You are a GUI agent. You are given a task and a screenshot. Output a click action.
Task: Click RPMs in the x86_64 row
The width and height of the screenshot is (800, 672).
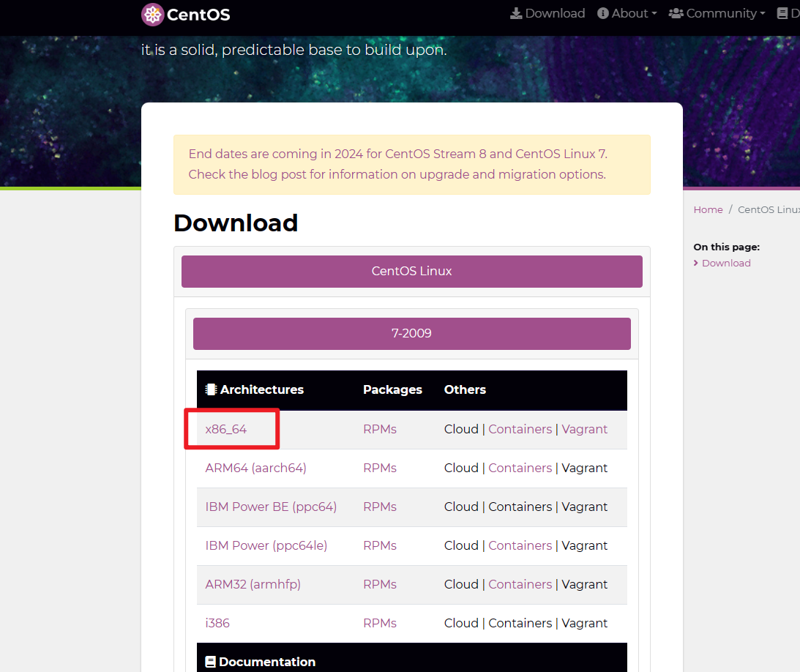(x=380, y=429)
